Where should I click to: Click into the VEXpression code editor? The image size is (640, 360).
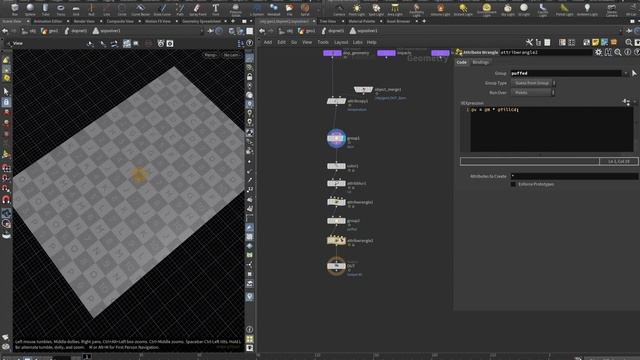pos(551,129)
